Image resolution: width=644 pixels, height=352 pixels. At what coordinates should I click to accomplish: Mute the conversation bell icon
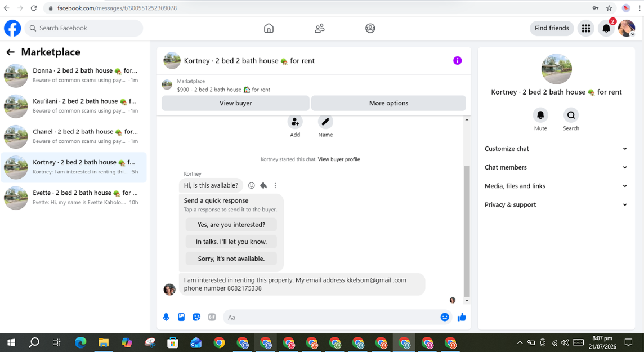[540, 115]
